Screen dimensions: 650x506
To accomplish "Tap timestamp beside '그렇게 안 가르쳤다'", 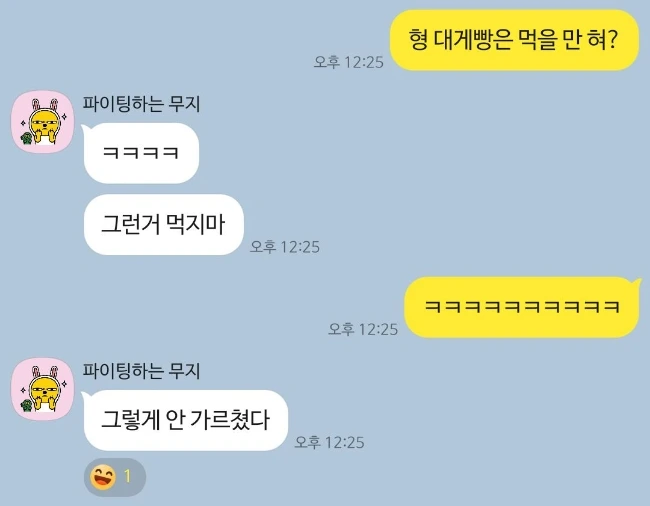I will click(x=330, y=442).
